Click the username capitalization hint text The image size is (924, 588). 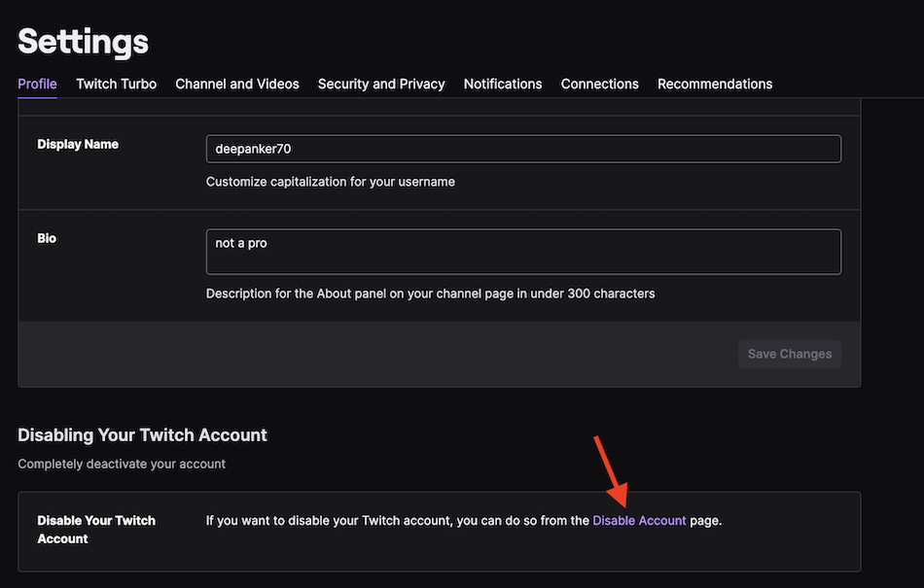[x=330, y=182]
